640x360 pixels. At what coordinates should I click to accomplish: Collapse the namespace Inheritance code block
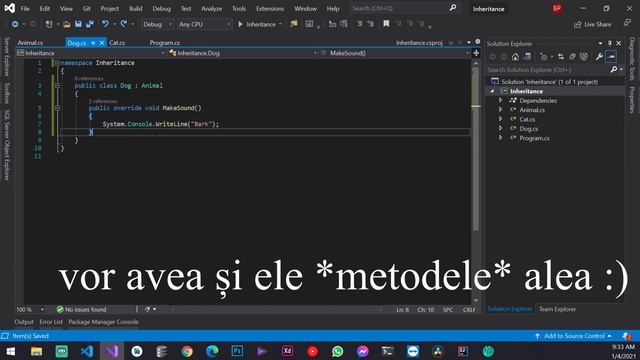coord(57,63)
